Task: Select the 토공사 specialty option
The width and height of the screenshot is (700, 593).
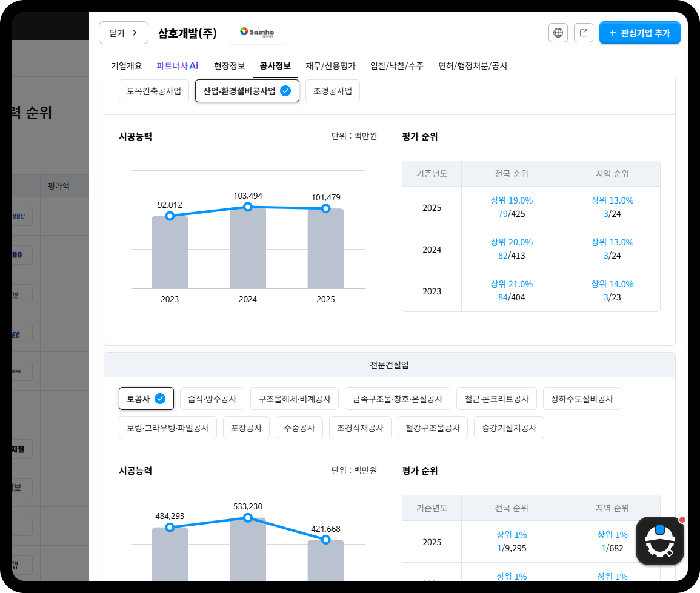Action: point(147,399)
